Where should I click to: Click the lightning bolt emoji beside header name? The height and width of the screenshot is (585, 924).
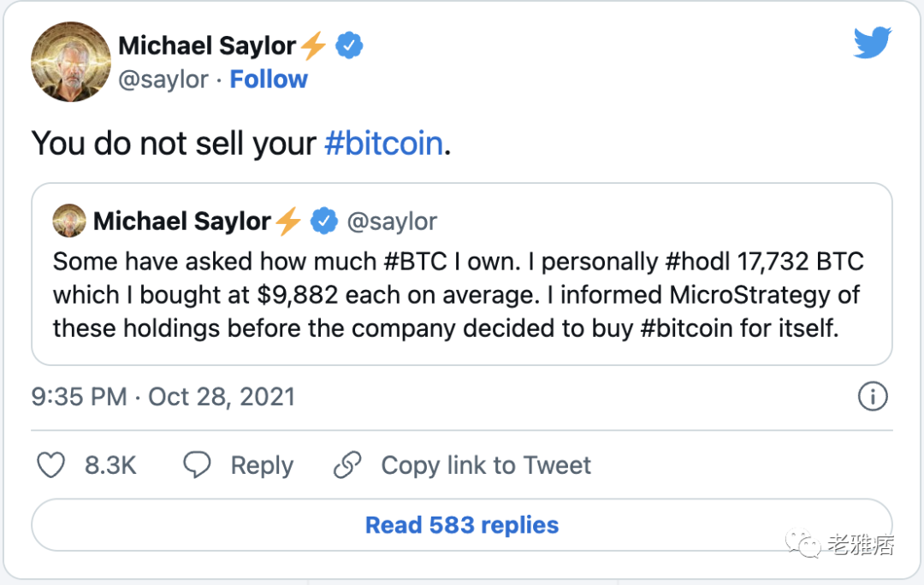pos(313,45)
